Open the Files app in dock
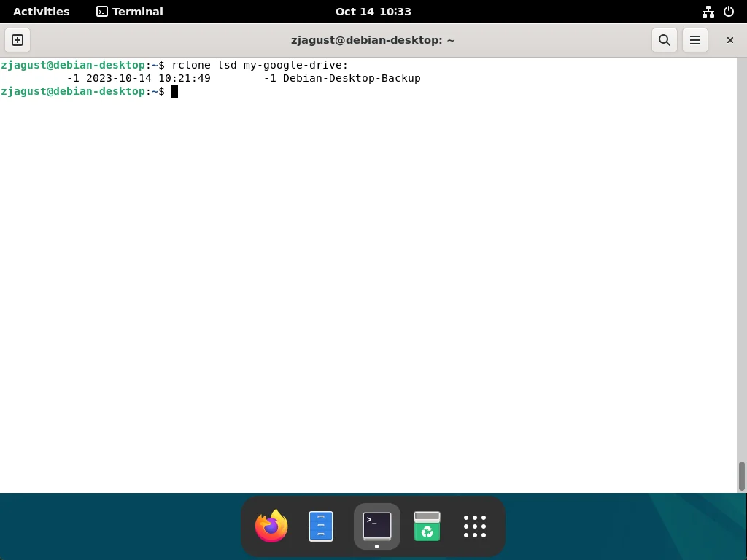 (x=321, y=526)
